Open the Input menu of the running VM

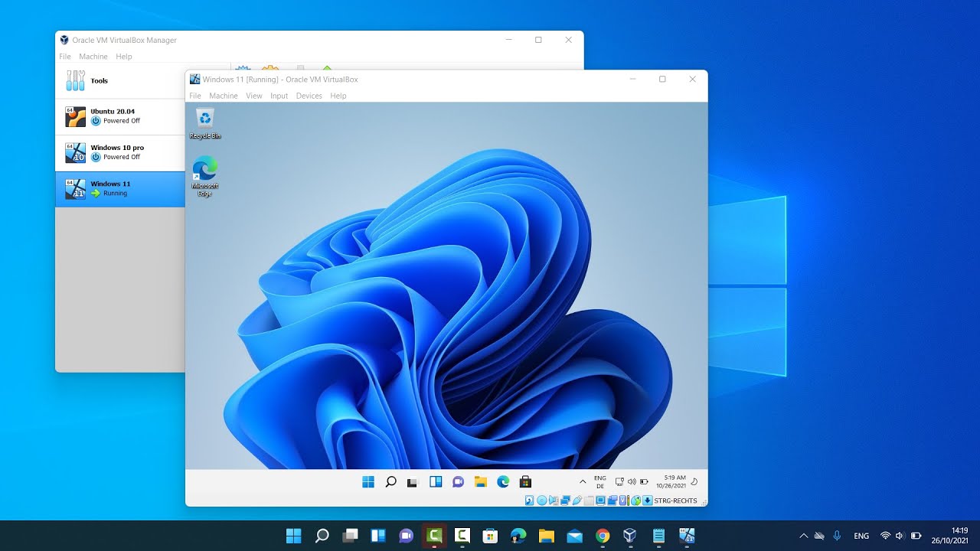click(x=279, y=96)
